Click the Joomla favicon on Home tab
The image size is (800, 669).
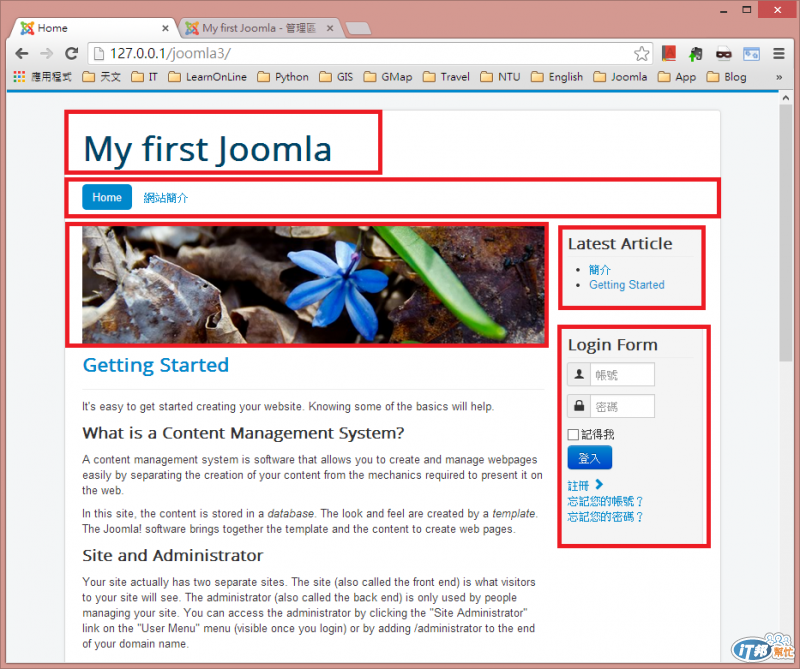coord(27,28)
